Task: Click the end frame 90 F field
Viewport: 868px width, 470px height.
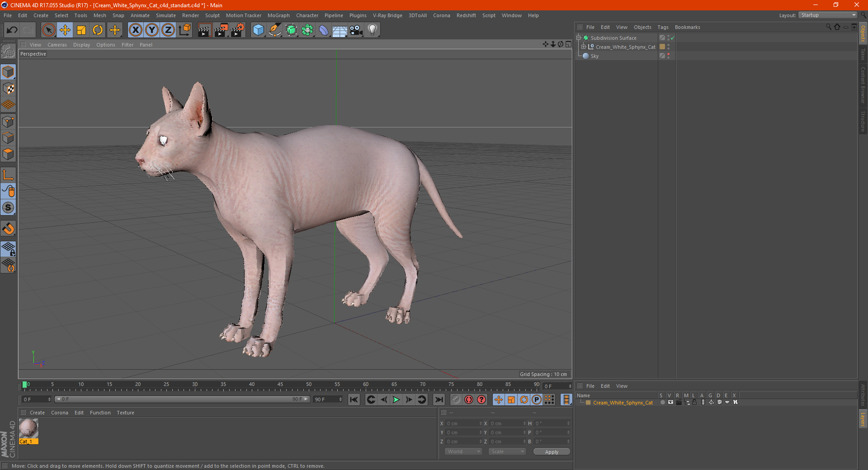Action: [328, 399]
